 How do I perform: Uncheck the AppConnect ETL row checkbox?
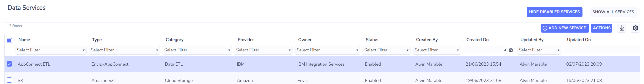(9, 64)
